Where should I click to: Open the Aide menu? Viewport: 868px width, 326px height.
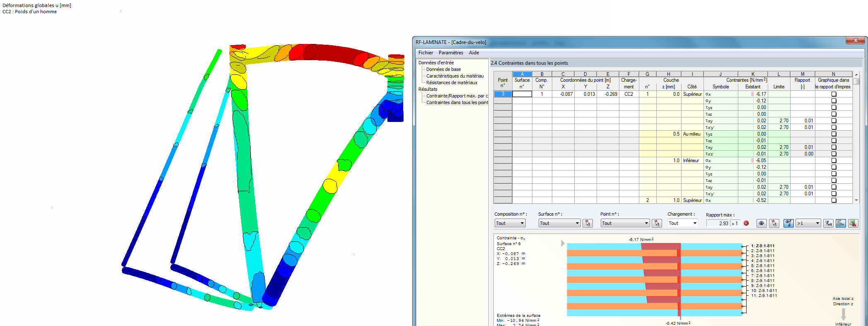click(474, 53)
